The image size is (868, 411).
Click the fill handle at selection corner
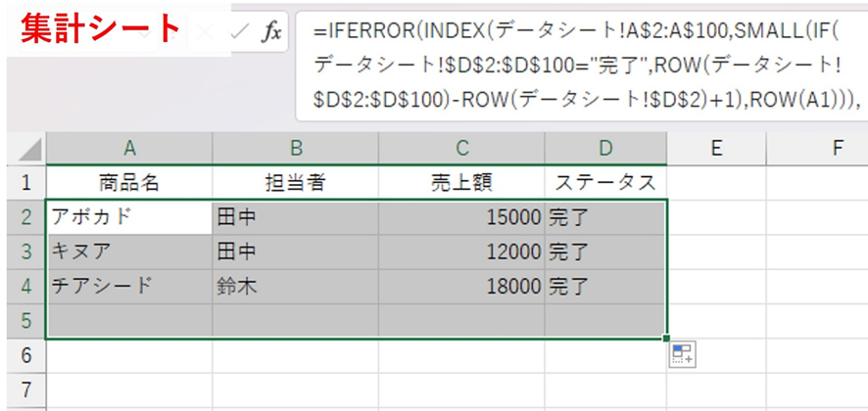click(x=667, y=339)
